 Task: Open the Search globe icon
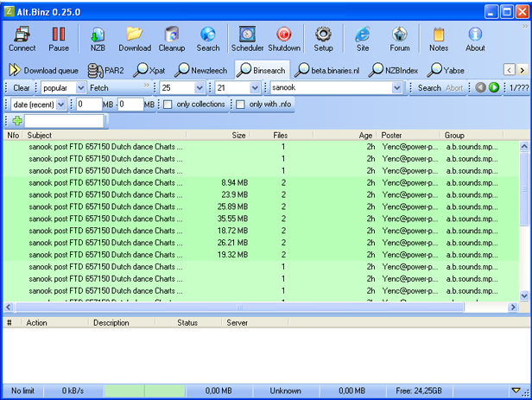coord(208,39)
